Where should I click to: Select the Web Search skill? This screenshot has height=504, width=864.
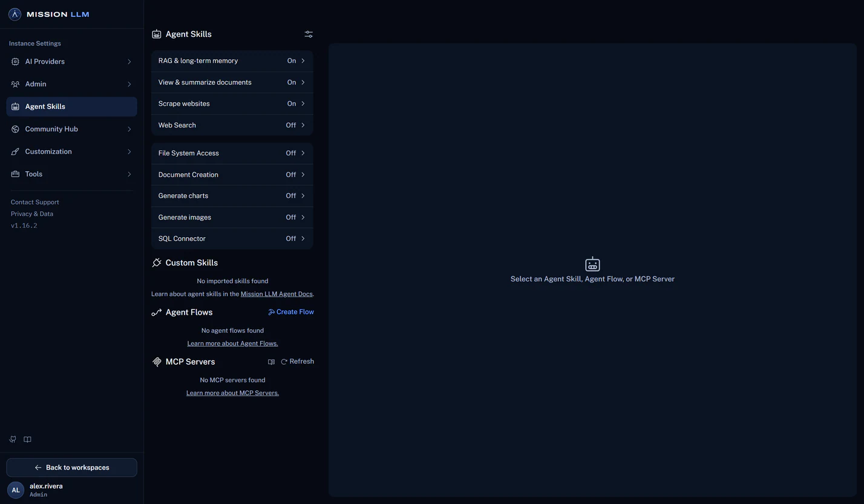point(232,125)
